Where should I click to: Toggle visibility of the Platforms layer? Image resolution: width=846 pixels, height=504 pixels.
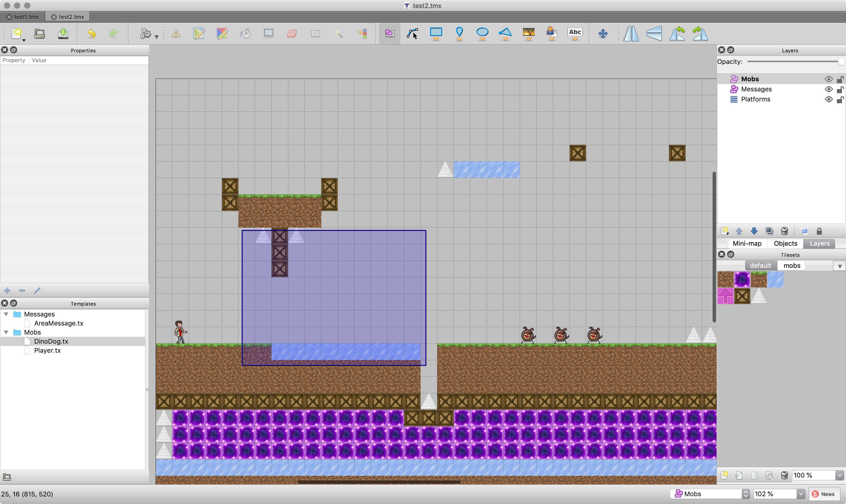(x=829, y=99)
